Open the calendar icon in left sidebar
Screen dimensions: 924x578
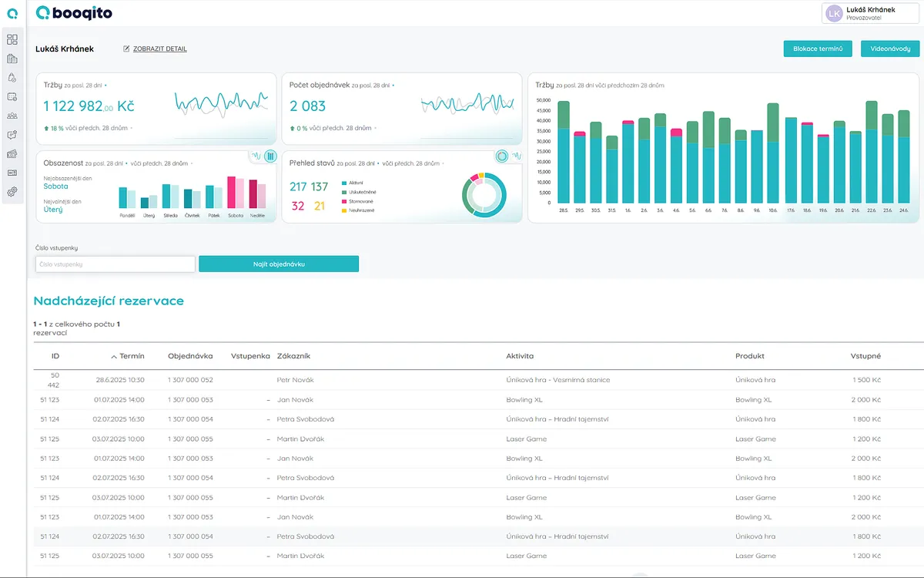12,96
